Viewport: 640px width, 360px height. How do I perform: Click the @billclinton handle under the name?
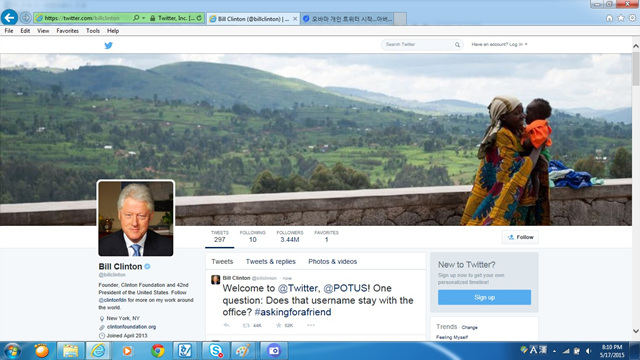click(112, 275)
